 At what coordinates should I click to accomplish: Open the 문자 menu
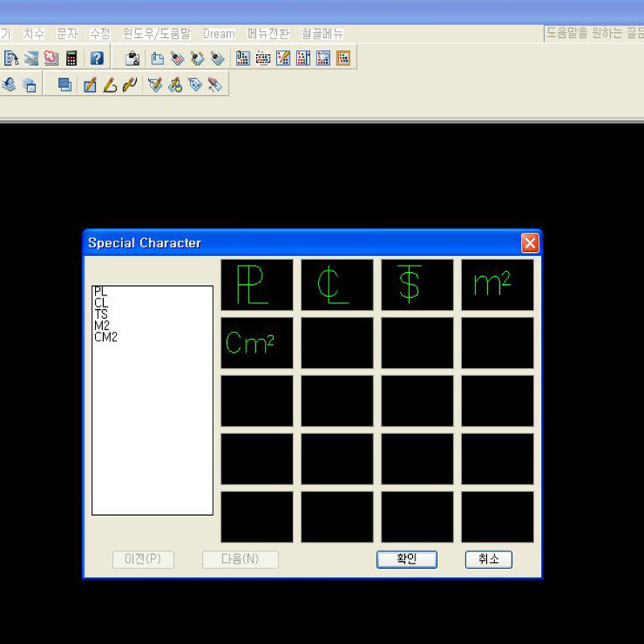click(x=67, y=34)
